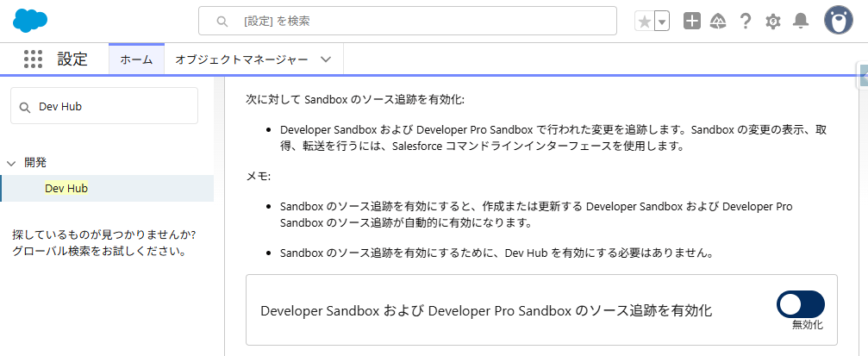The width and height of the screenshot is (868, 356).
Task: Click the 無効化 label under the toggle
Action: click(x=808, y=325)
